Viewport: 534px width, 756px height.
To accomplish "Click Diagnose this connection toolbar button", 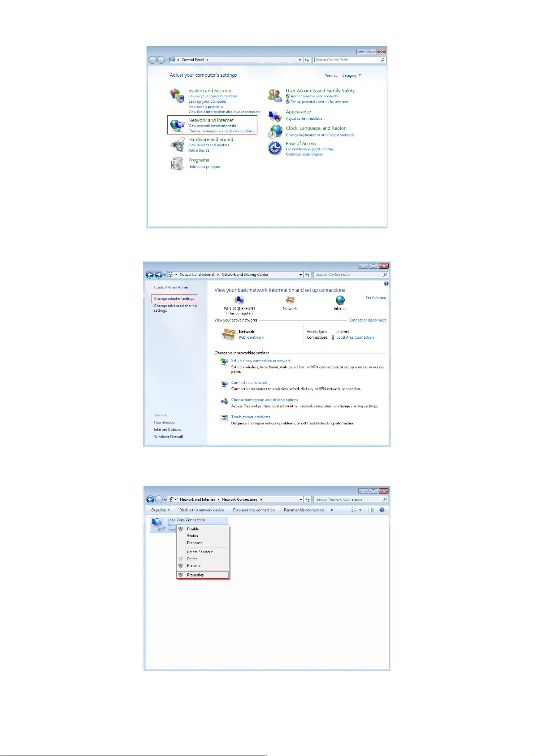I will coord(254,510).
